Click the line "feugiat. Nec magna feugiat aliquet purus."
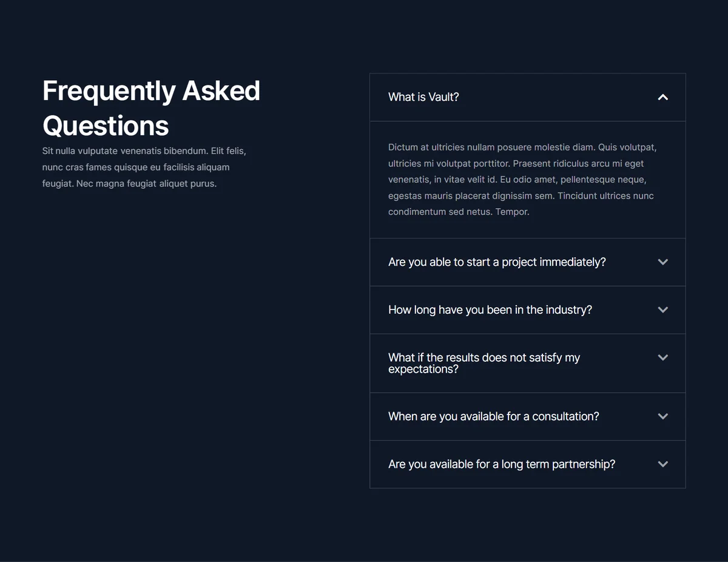This screenshot has width=728, height=562. pos(129,183)
